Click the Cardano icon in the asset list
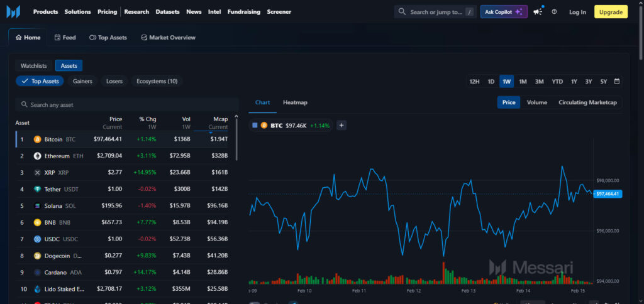This screenshot has height=304, width=644. pyautogui.click(x=37, y=273)
